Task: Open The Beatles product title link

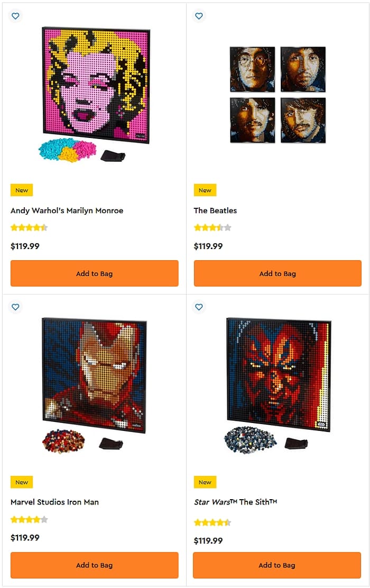Action: [x=215, y=210]
